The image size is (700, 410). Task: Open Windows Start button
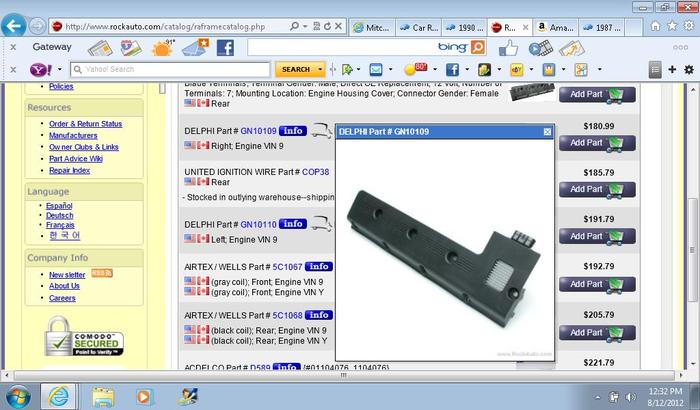coord(18,397)
